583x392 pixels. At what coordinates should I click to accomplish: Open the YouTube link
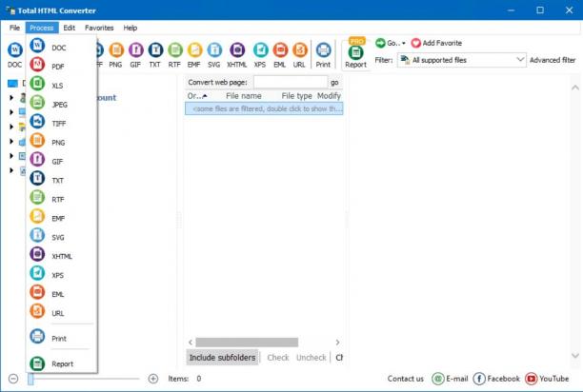point(547,379)
